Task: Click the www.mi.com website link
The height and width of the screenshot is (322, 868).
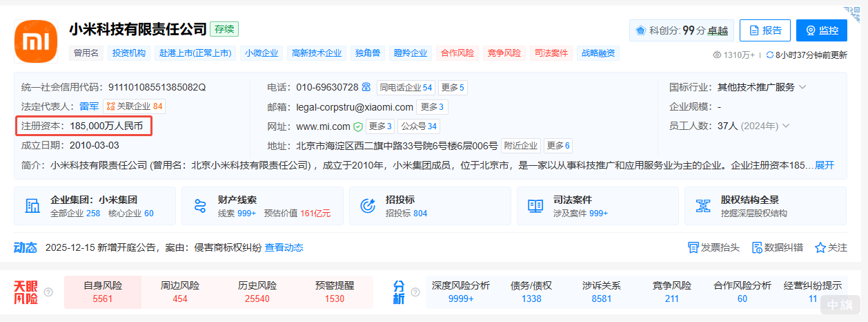Action: (323, 126)
